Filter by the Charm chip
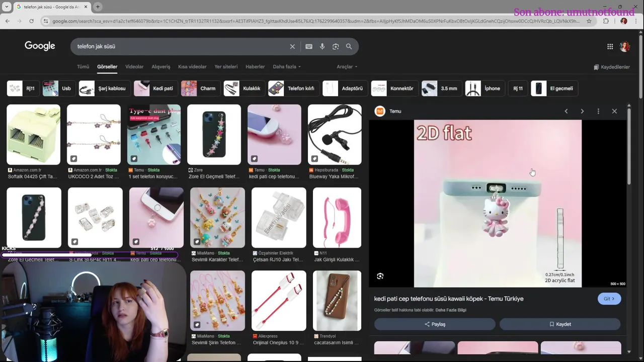Viewport: 644px width, 362px height. [x=201, y=88]
